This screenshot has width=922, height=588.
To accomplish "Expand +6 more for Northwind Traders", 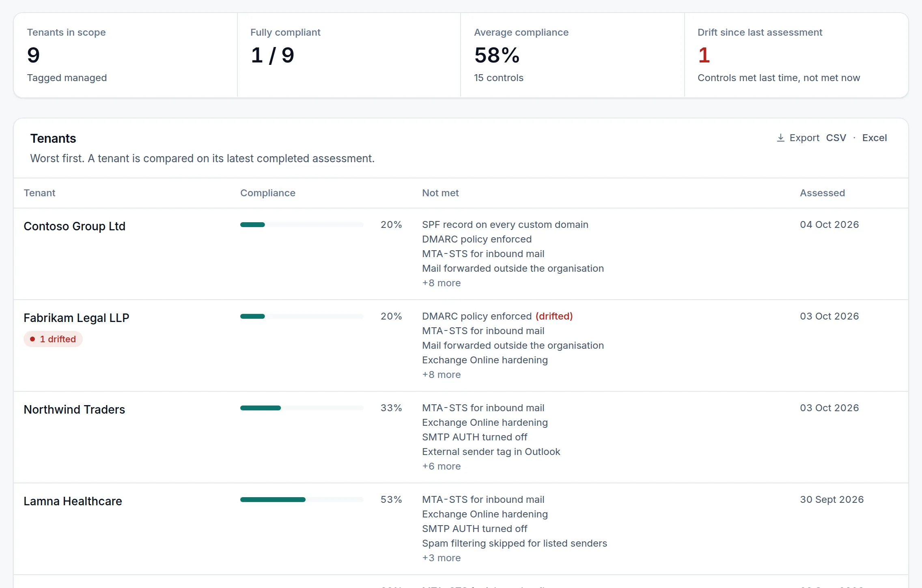I will click(441, 466).
